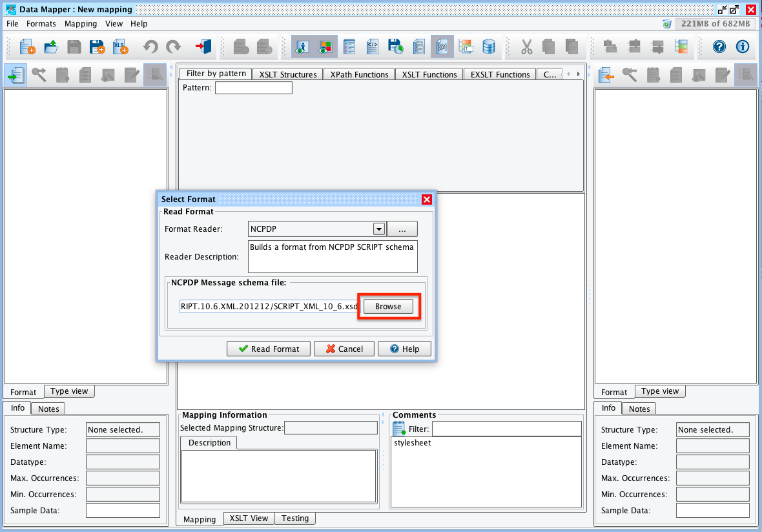Click the Browse button for schema file
Image resolution: width=762 pixels, height=532 pixels.
pos(388,307)
